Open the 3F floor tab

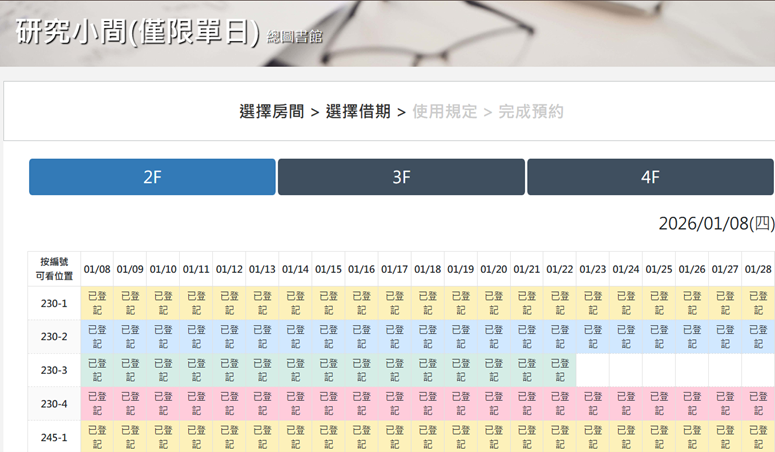(401, 177)
